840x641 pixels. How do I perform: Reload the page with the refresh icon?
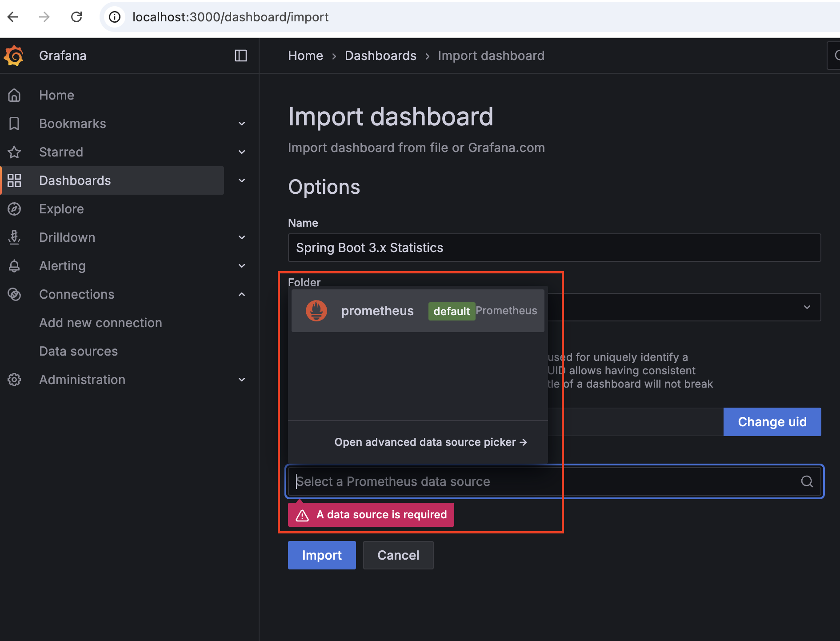coord(76,17)
